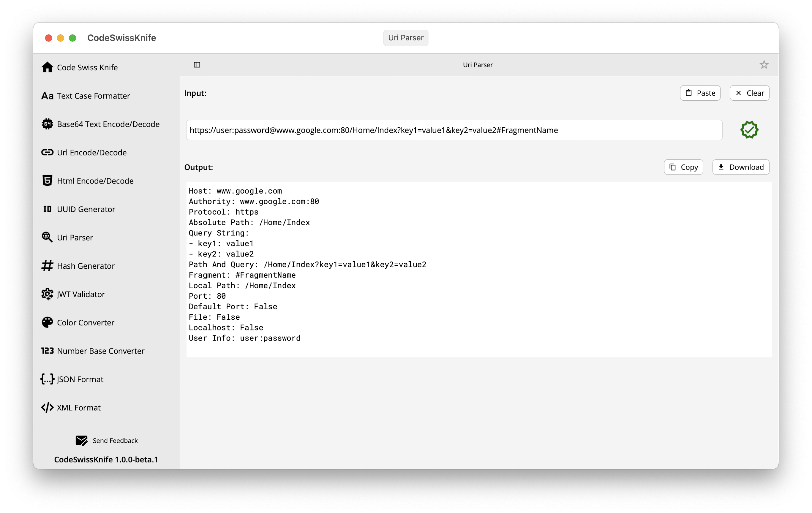Click the Uri Parser title bar pill
Image resolution: width=812 pixels, height=513 pixels.
[x=406, y=38]
